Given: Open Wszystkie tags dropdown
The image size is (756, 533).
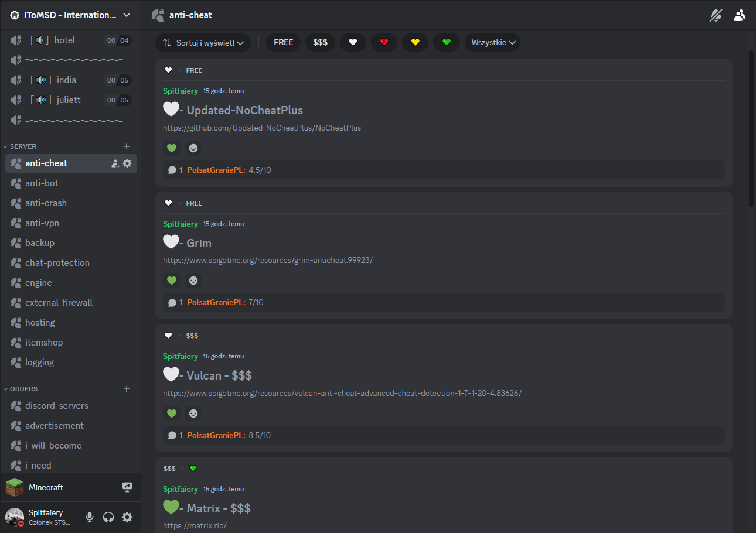Looking at the screenshot, I should tap(493, 42).
